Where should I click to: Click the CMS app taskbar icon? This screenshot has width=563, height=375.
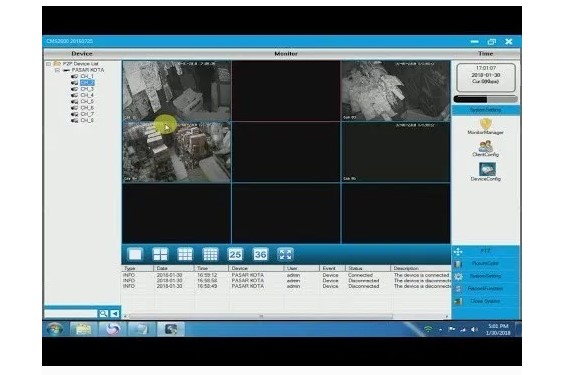tap(171, 329)
